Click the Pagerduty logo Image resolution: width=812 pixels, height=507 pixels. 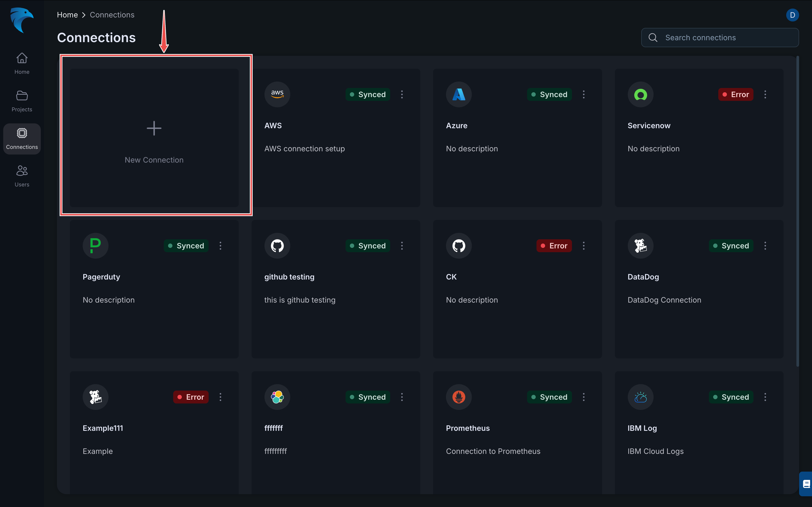click(x=95, y=245)
